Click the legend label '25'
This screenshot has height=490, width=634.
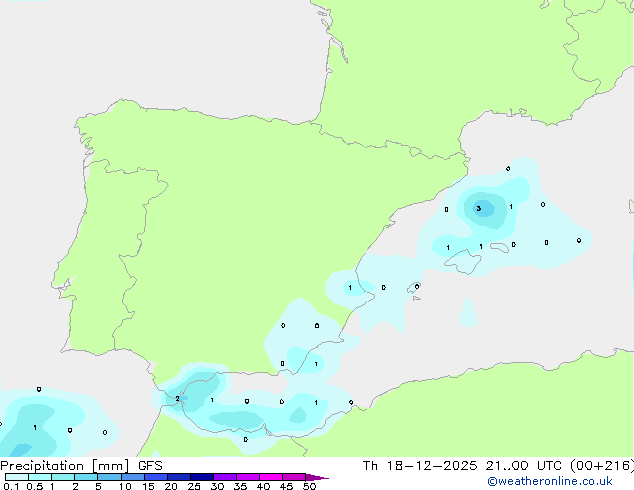pos(194,486)
